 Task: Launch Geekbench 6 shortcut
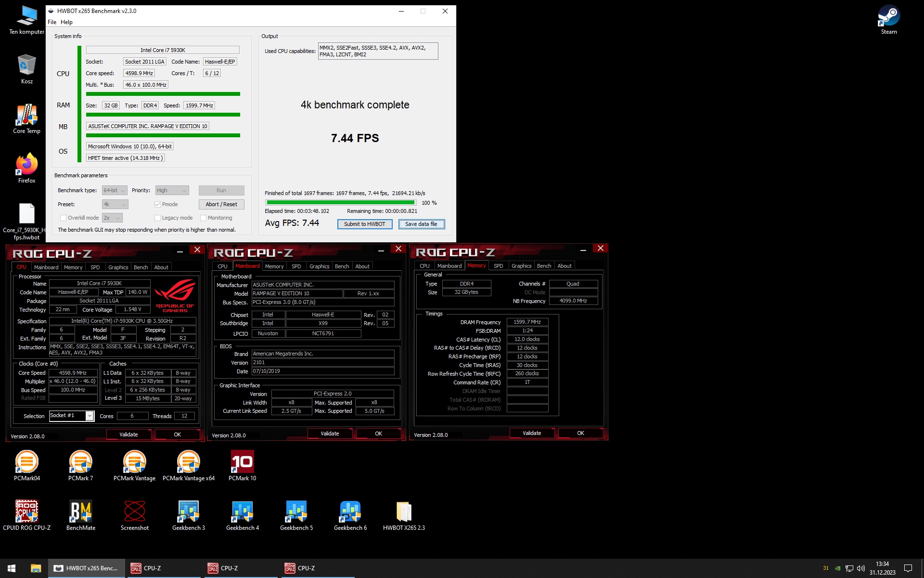click(x=350, y=515)
